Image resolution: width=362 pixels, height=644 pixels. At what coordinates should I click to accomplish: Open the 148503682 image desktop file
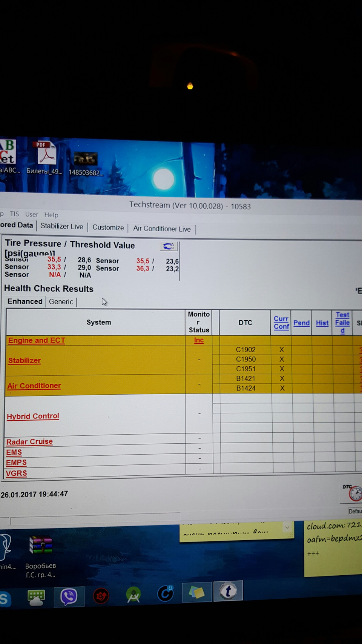click(86, 164)
